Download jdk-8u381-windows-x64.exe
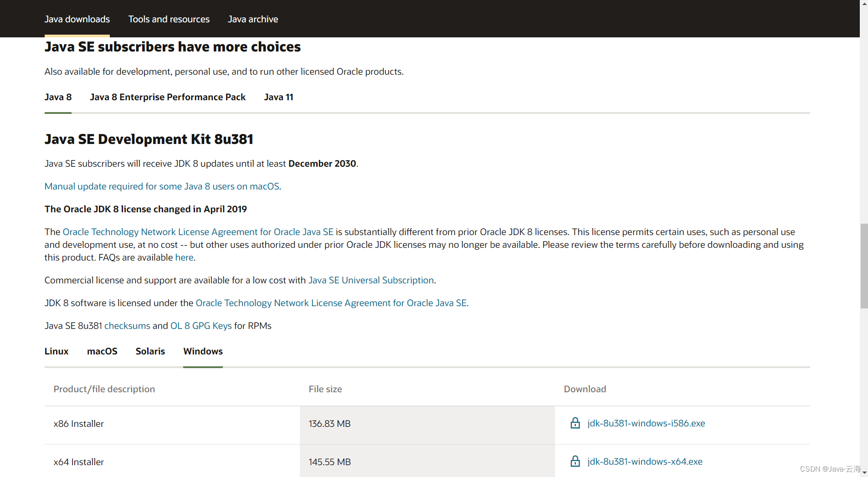 tap(645, 462)
